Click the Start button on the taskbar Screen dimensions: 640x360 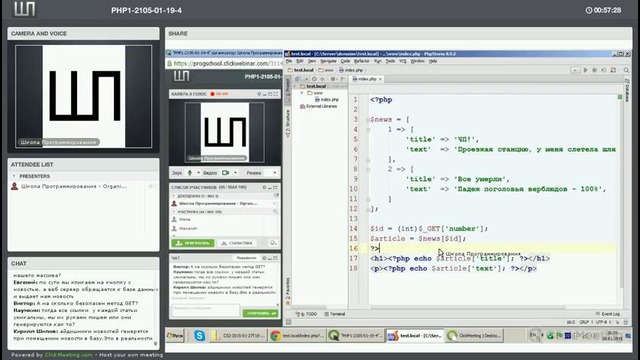pos(175,336)
